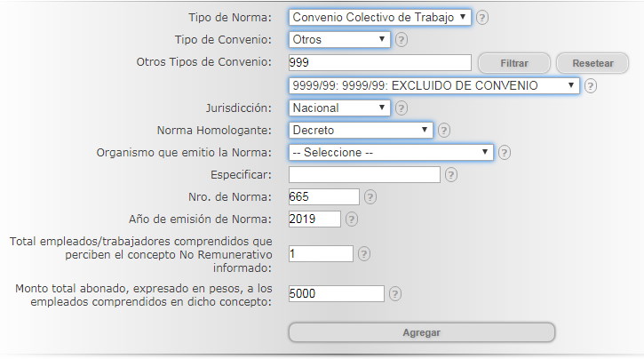Click help icon beside Jurisdicción dropdown
Image resolution: width=644 pixels, height=359 pixels.
click(402, 108)
